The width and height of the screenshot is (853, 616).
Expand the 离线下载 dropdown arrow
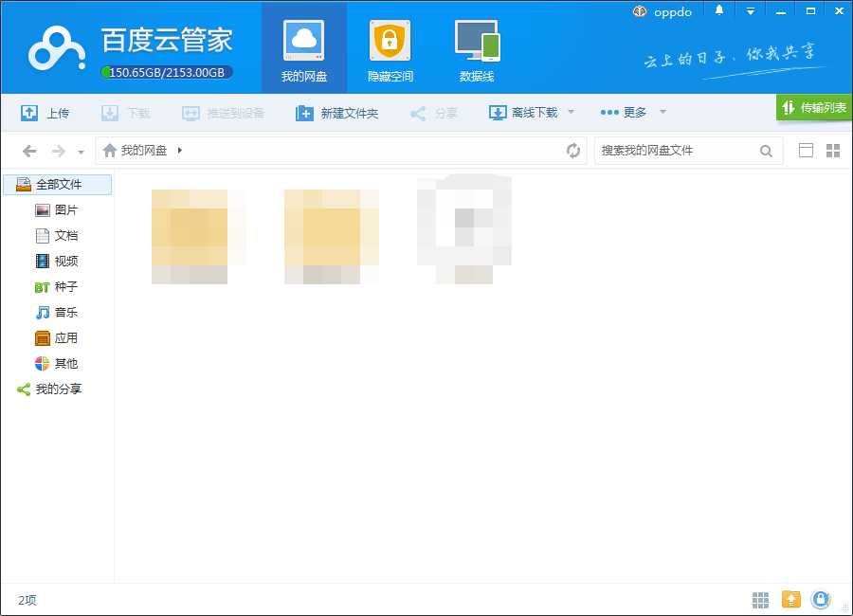[x=571, y=112]
